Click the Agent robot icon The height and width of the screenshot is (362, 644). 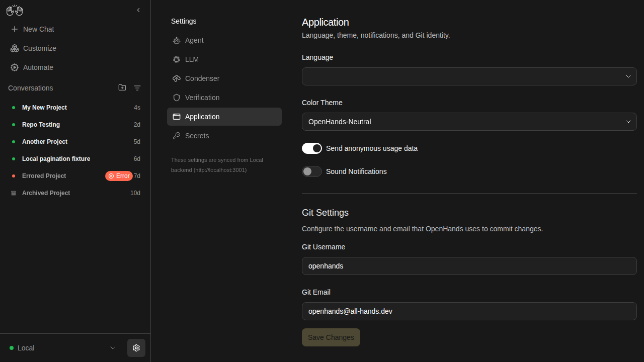coord(177,40)
